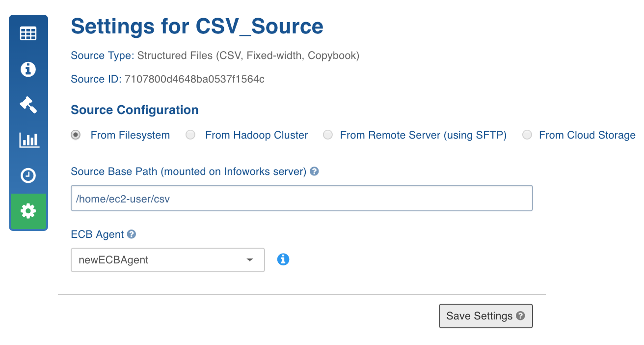Click the Save Settings button
This screenshot has height=345, width=644.
(485, 316)
